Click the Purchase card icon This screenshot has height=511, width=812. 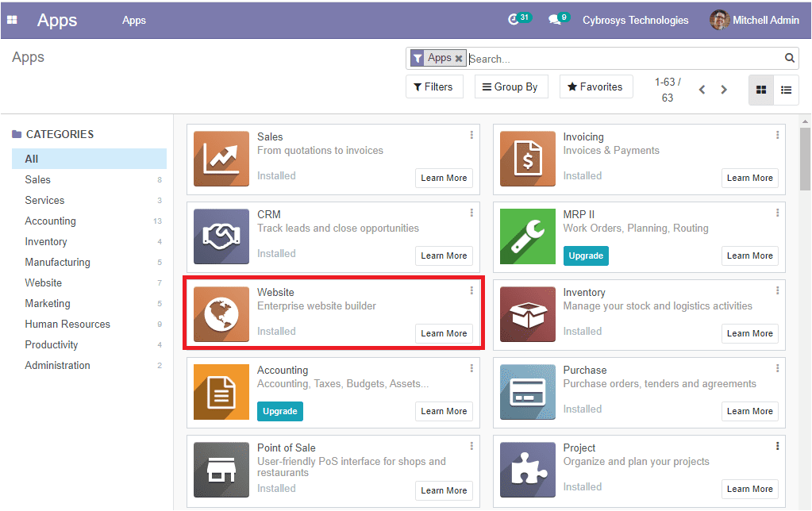528,392
